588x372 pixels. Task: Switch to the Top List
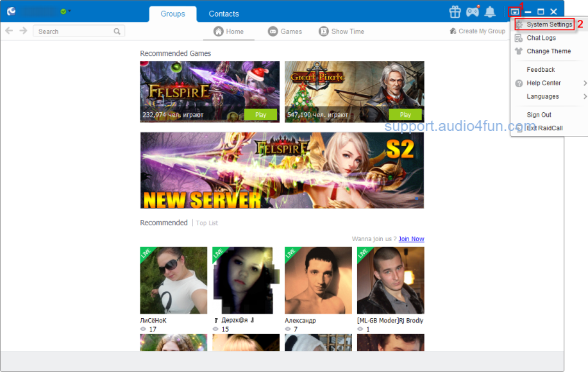coord(206,223)
